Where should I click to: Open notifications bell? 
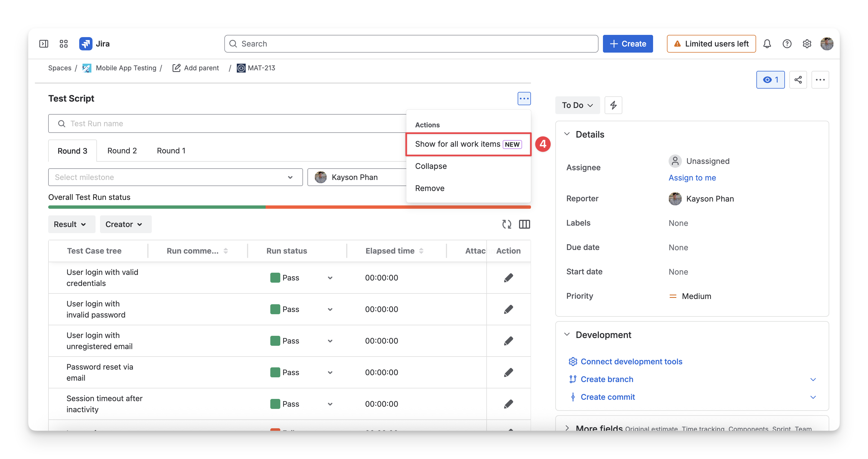(767, 44)
